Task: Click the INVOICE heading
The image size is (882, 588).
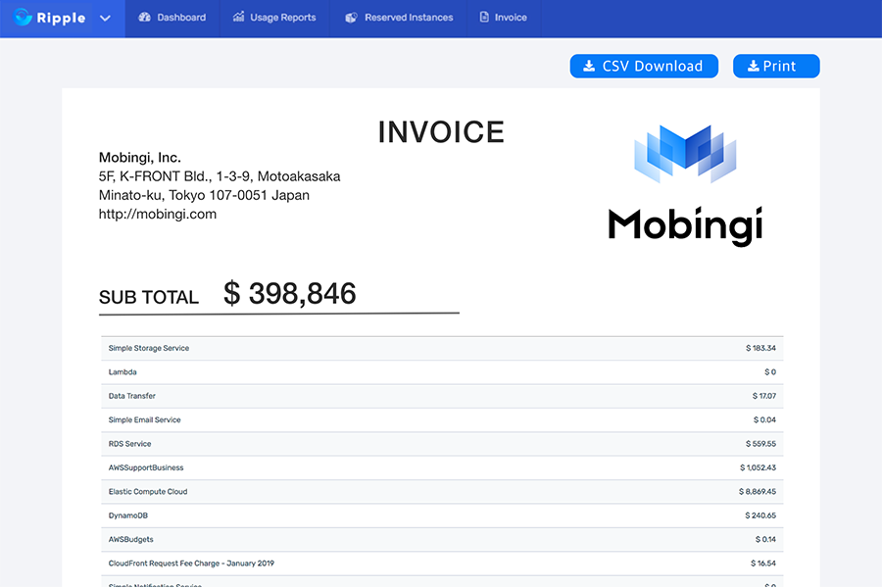Action: 441,132
